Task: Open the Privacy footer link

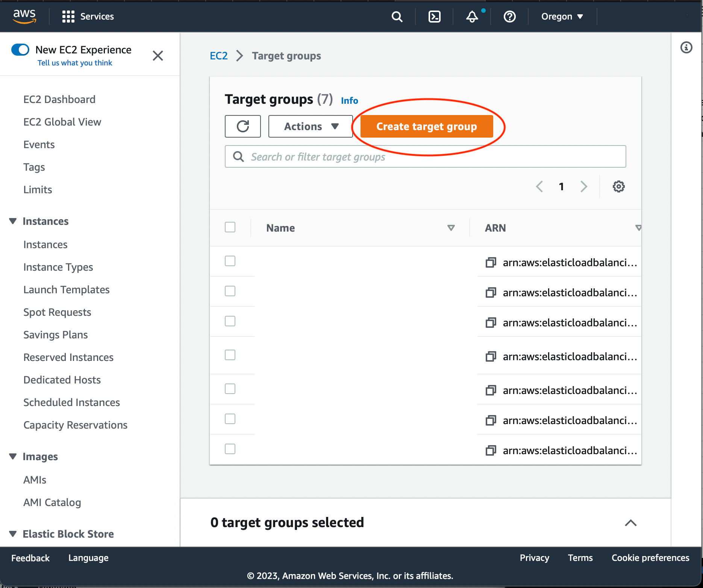Action: click(x=535, y=558)
